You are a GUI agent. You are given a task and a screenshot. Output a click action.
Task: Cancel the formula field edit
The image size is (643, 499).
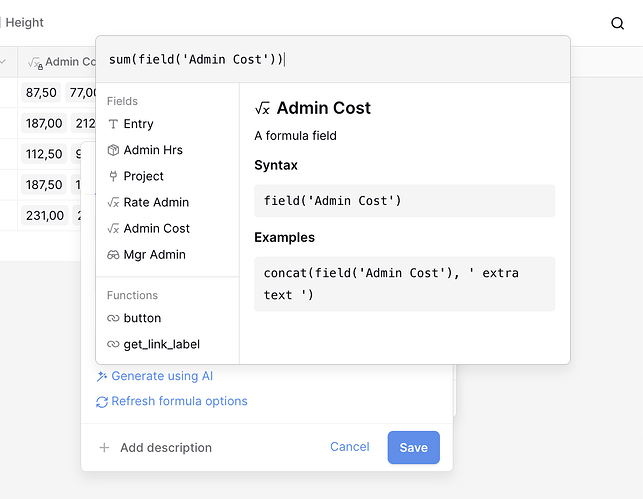click(350, 447)
